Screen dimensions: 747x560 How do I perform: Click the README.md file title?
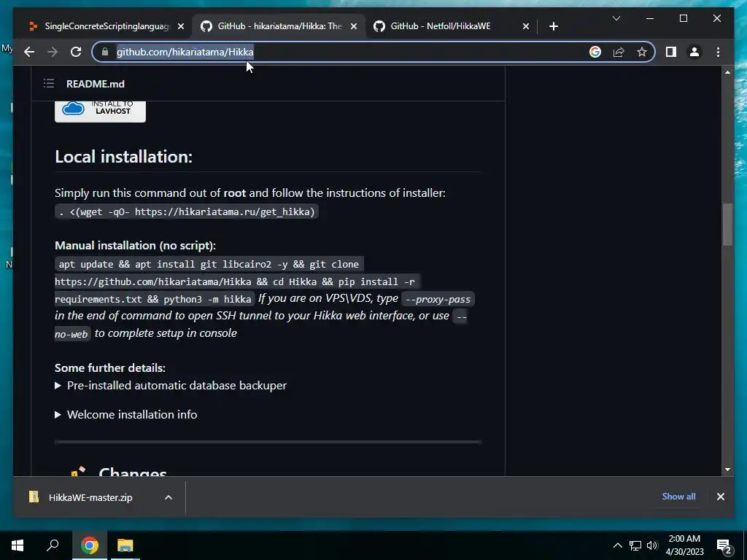tap(96, 84)
